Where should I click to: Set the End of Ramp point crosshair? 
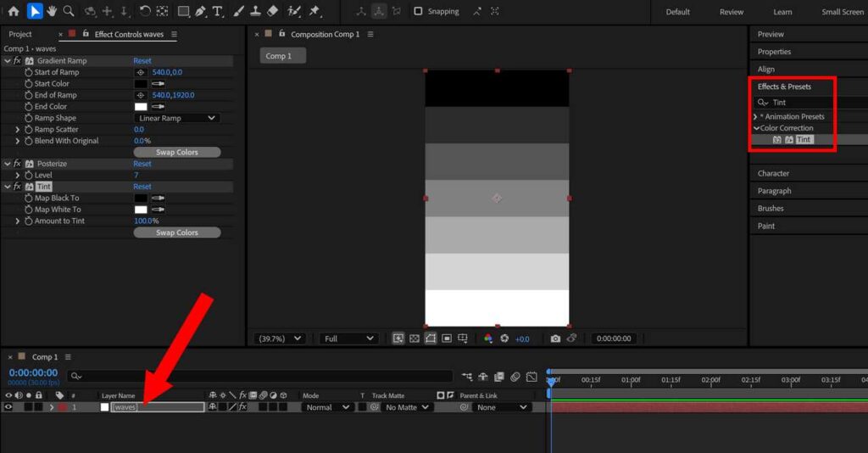click(x=141, y=95)
